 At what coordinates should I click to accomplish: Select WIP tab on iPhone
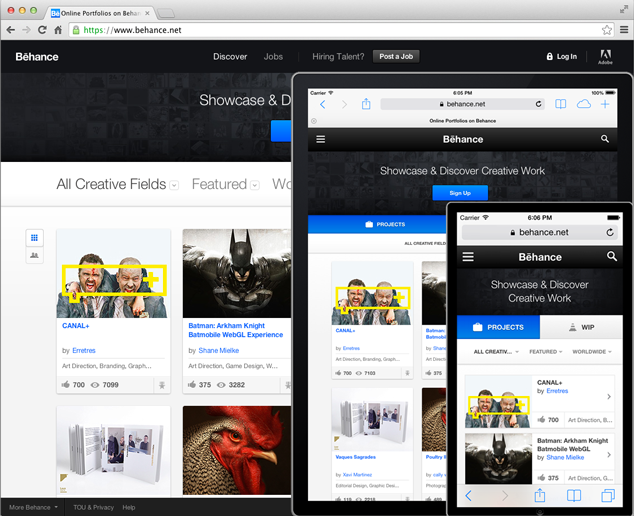click(581, 327)
